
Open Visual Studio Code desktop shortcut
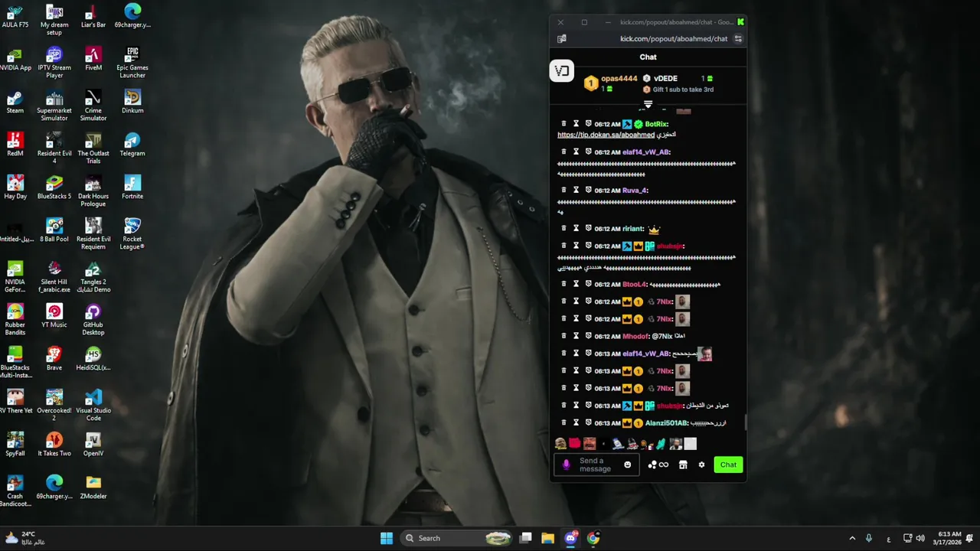pos(93,406)
